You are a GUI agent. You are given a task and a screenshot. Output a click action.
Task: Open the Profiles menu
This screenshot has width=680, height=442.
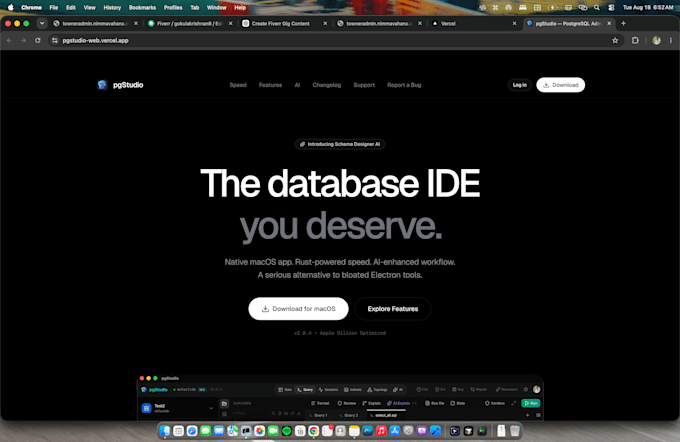tap(173, 7)
